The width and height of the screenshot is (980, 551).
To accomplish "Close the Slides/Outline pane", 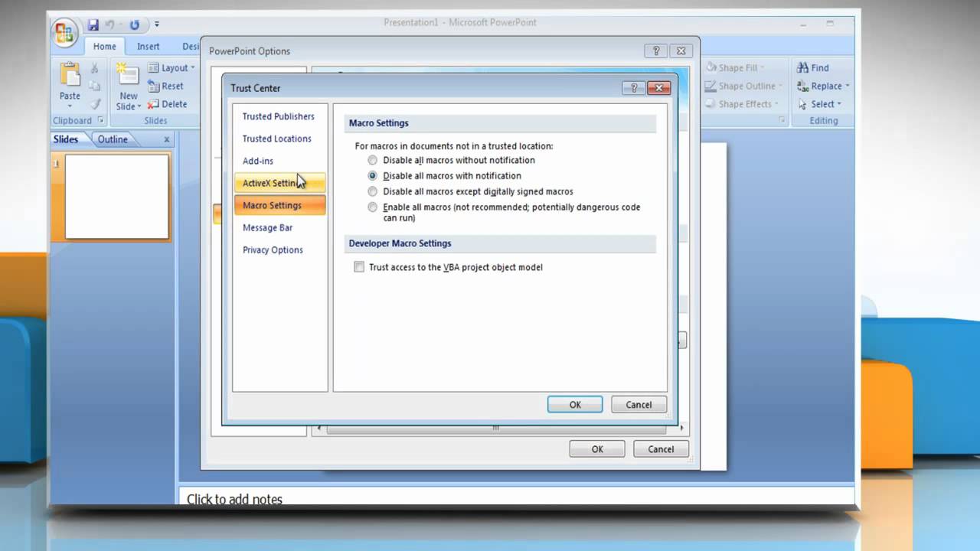I will click(167, 139).
